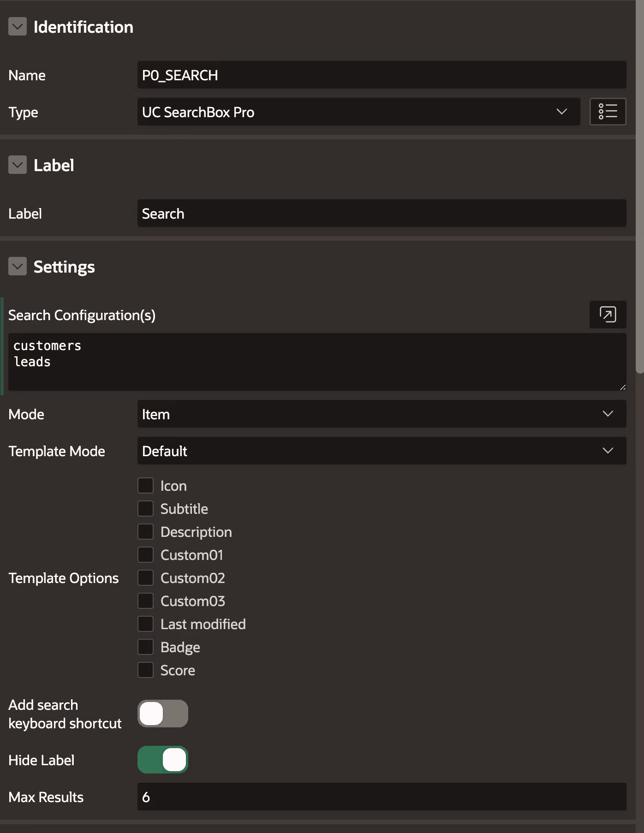Check the Icon template option

(146, 486)
